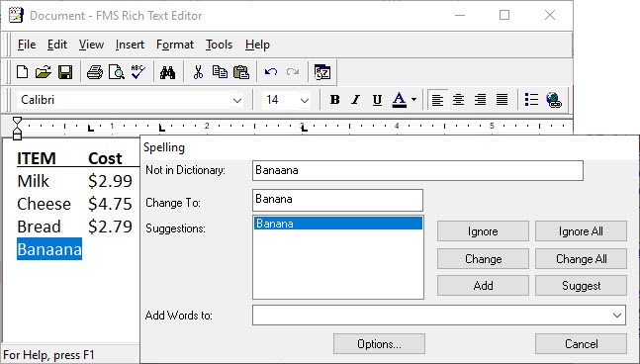
Task: Create a new document with the toolbar icon
Action: [22, 72]
